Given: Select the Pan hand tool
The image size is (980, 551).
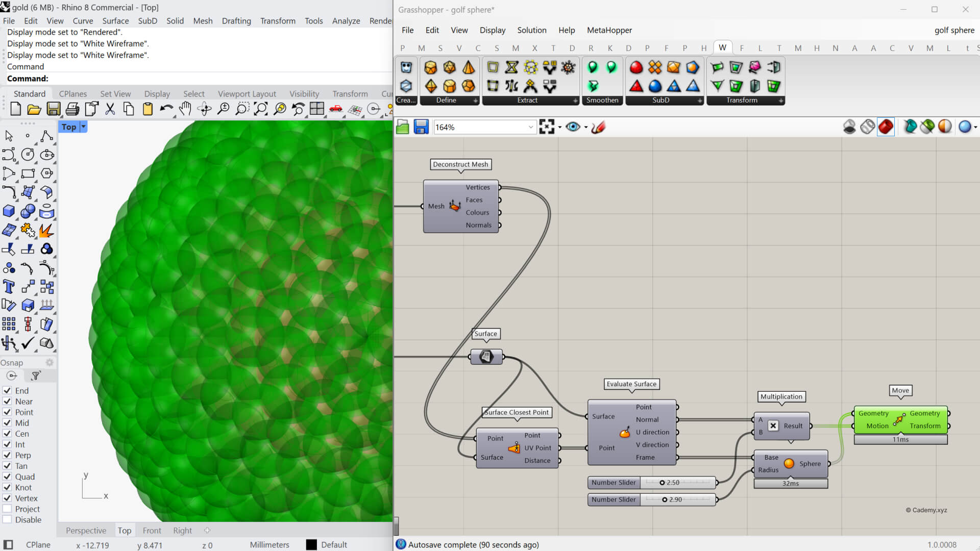Looking at the screenshot, I should (185, 109).
